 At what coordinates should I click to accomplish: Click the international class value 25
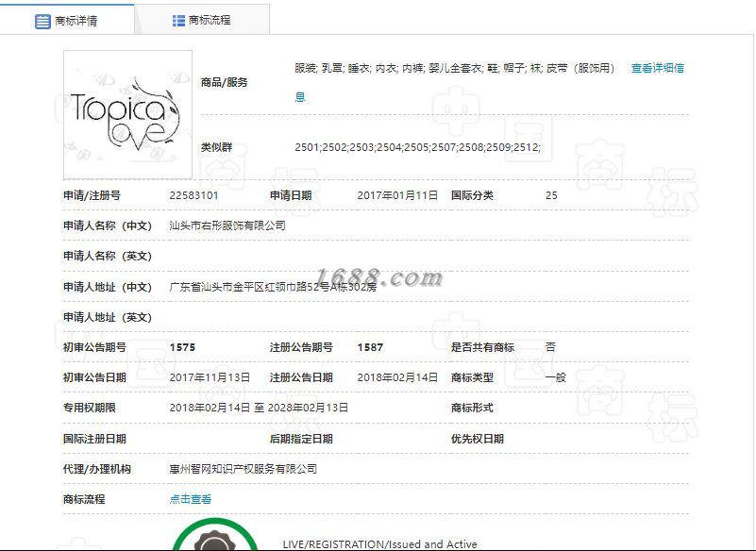[551, 195]
